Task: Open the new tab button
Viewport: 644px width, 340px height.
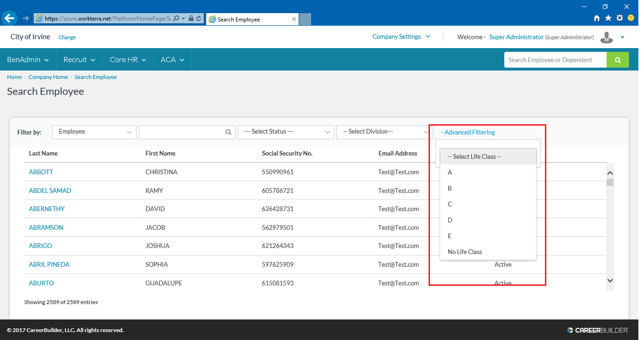Action: pos(305,19)
